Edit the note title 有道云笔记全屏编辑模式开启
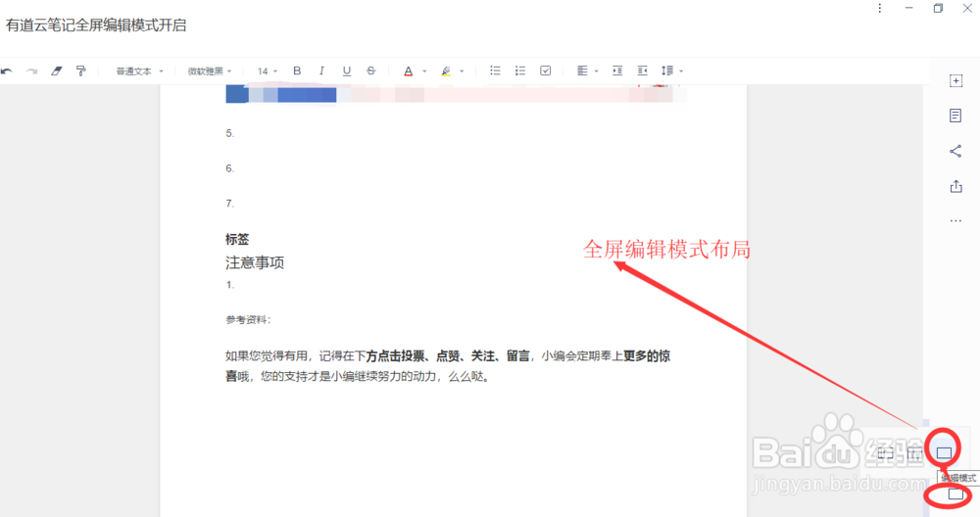The image size is (980, 517). pyautogui.click(x=96, y=25)
